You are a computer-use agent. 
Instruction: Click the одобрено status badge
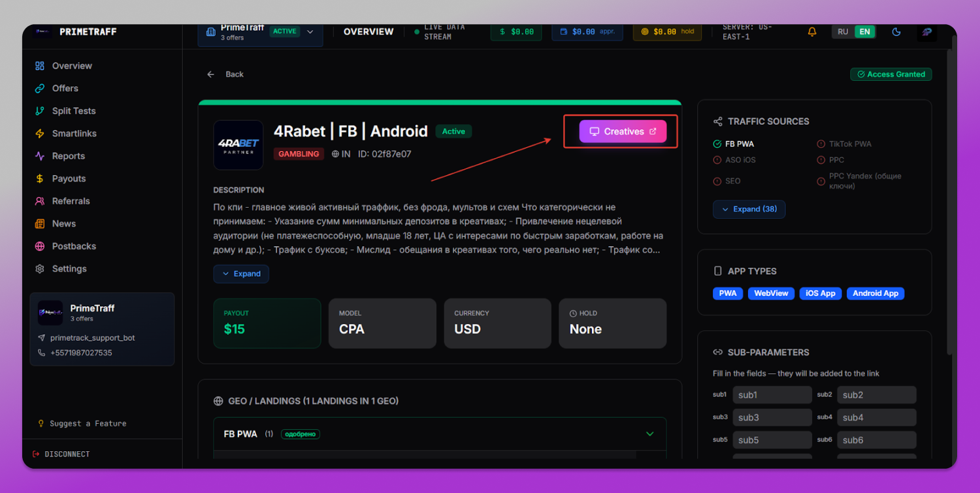point(301,434)
